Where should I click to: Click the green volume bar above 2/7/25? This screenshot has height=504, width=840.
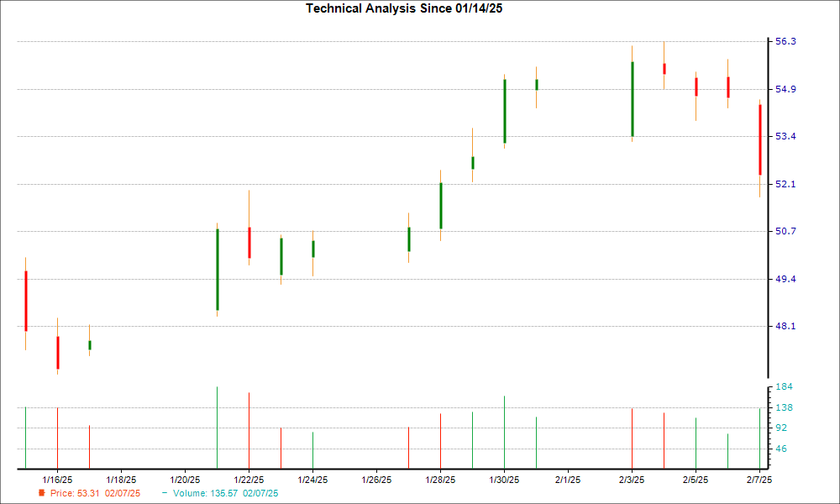[x=759, y=438]
